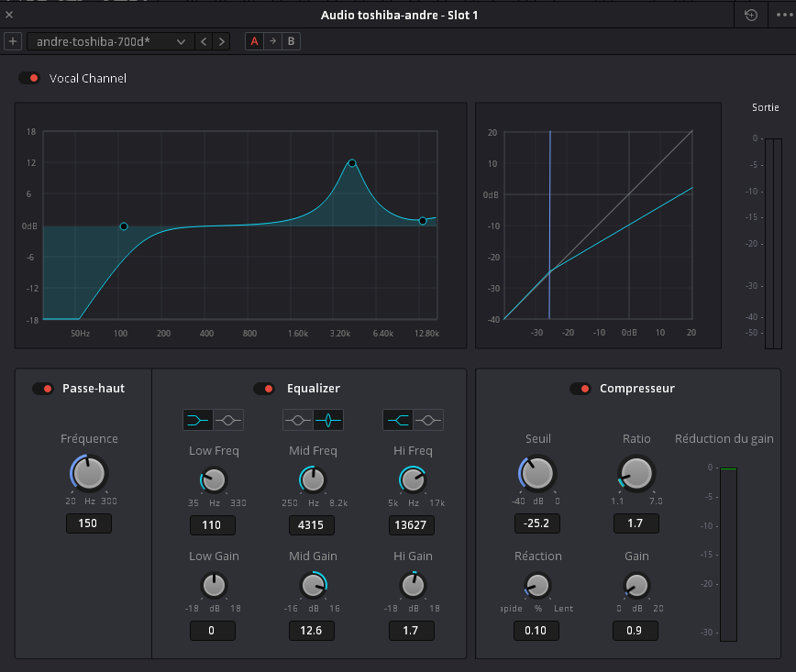Open the three-dot options menu
Viewport: 796px width, 672px height.
(x=782, y=15)
